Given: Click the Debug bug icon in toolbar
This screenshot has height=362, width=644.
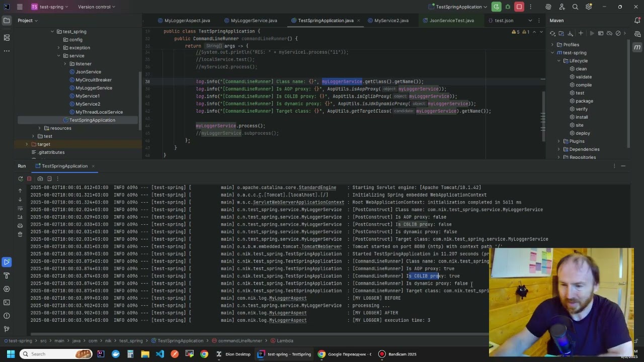Looking at the screenshot, I should coord(508,7).
